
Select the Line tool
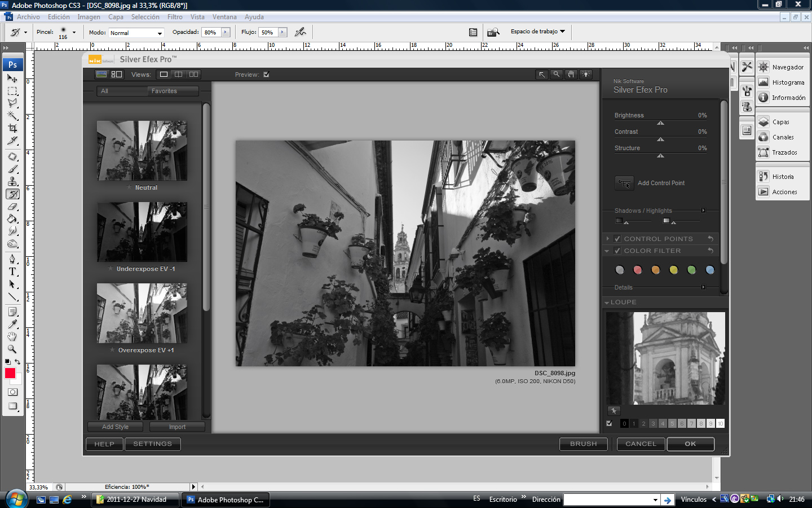point(12,296)
